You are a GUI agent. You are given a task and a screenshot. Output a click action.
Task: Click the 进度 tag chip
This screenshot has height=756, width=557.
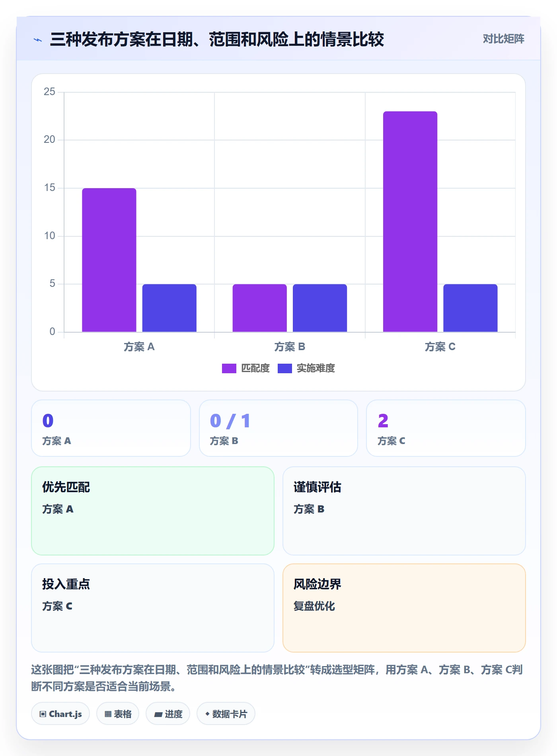coord(168,714)
